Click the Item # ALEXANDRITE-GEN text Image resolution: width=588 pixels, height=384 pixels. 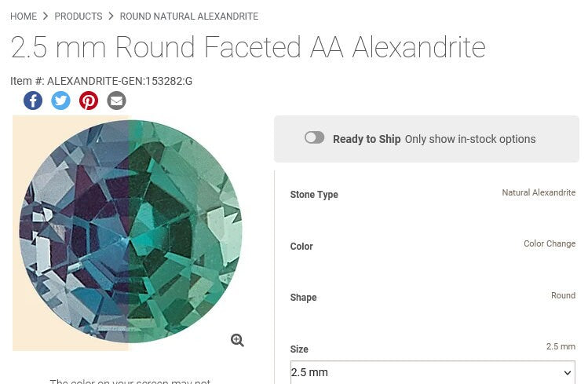101,81
